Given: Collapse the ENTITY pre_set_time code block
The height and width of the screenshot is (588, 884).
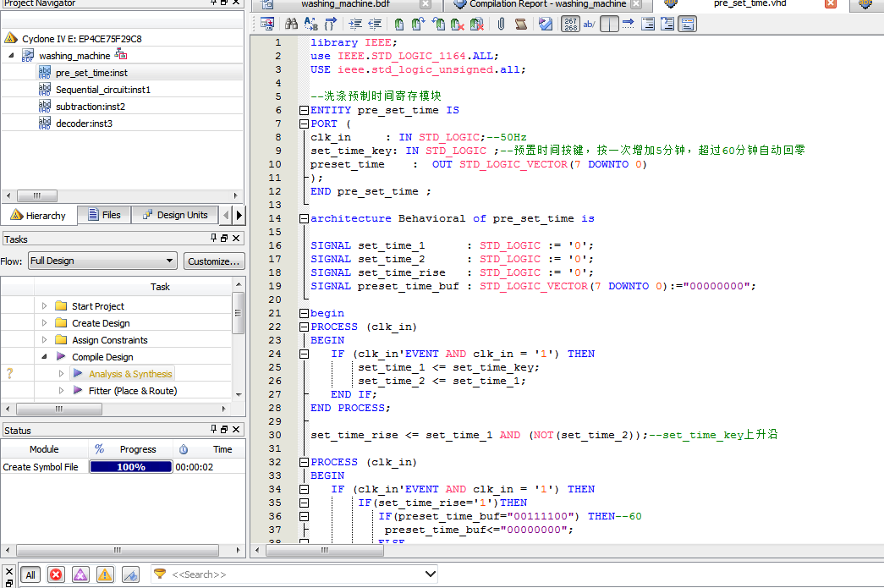Looking at the screenshot, I should 304,110.
